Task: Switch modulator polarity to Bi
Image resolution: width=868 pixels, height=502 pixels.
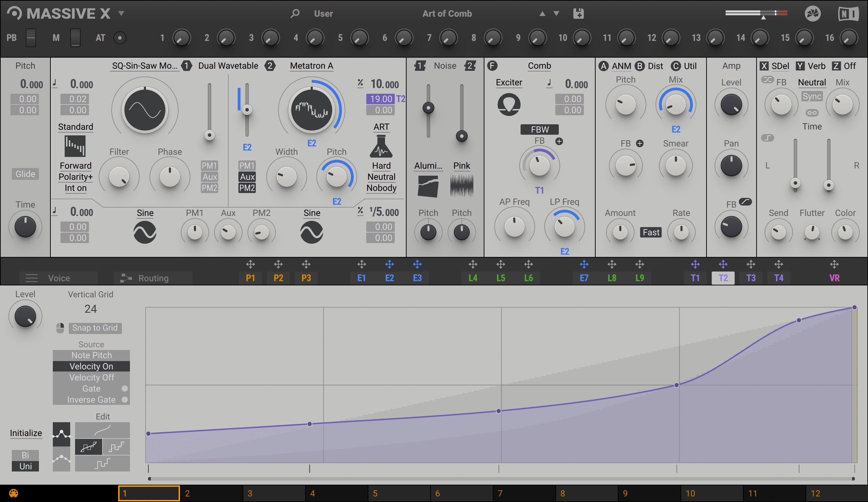Action: [x=25, y=455]
